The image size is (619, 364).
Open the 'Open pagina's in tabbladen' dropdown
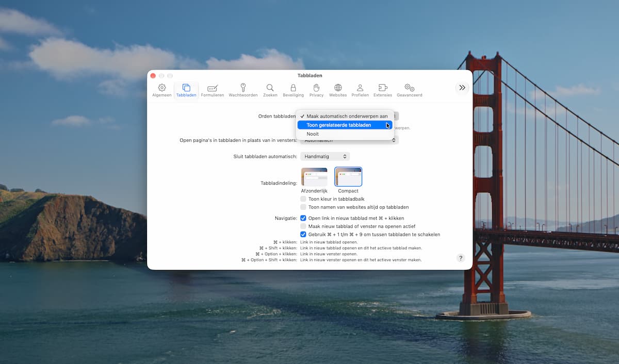click(349, 140)
